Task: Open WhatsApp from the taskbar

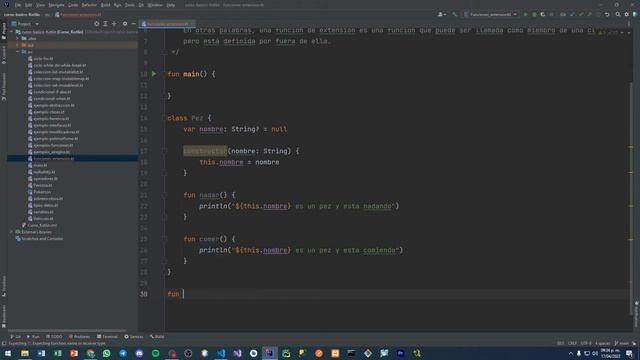Action: tap(107, 353)
